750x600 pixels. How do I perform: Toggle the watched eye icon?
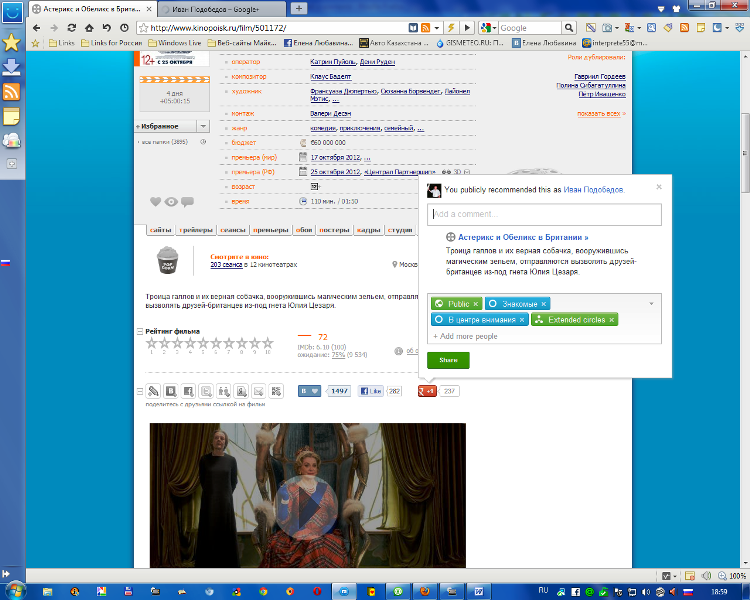coord(171,202)
